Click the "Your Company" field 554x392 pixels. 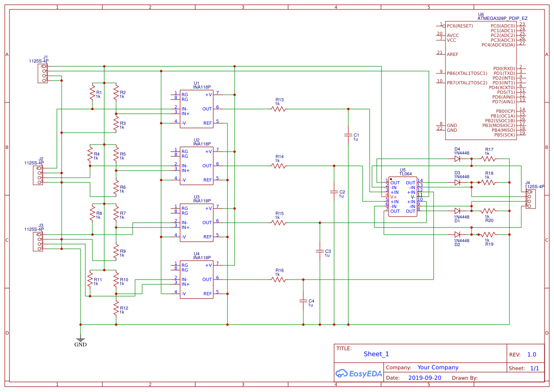[x=438, y=367]
